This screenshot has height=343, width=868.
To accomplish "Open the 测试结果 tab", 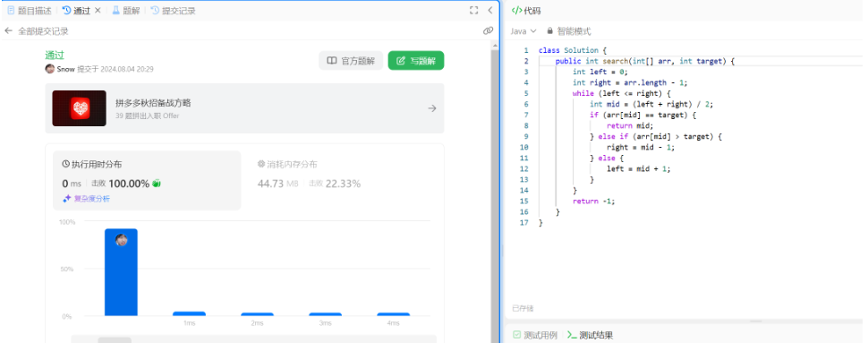I will tap(590, 335).
